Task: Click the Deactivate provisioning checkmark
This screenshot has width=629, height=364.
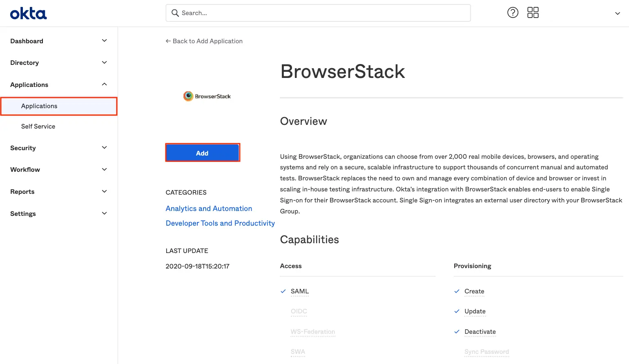Action: (x=457, y=332)
